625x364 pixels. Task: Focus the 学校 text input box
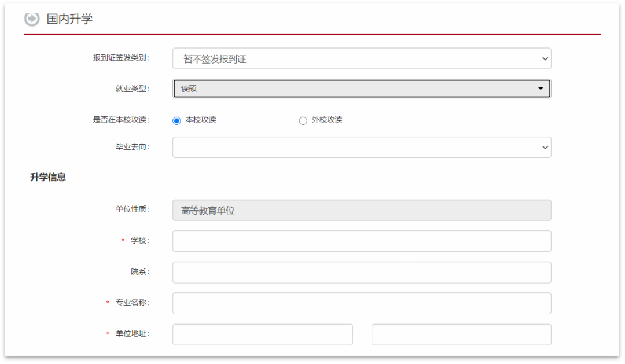[361, 241]
